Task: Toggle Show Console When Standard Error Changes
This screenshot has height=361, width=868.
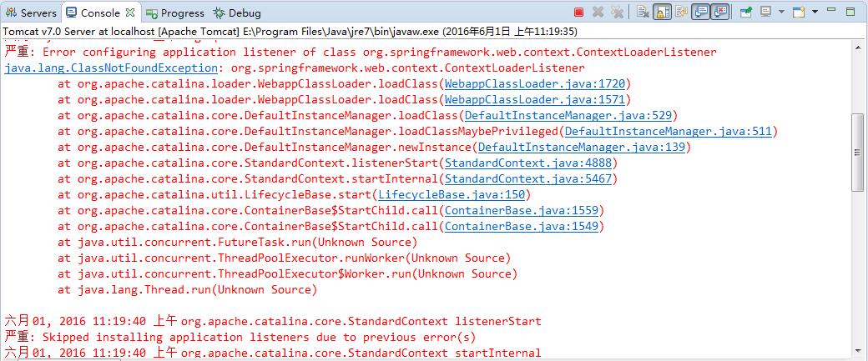Action: (719, 13)
